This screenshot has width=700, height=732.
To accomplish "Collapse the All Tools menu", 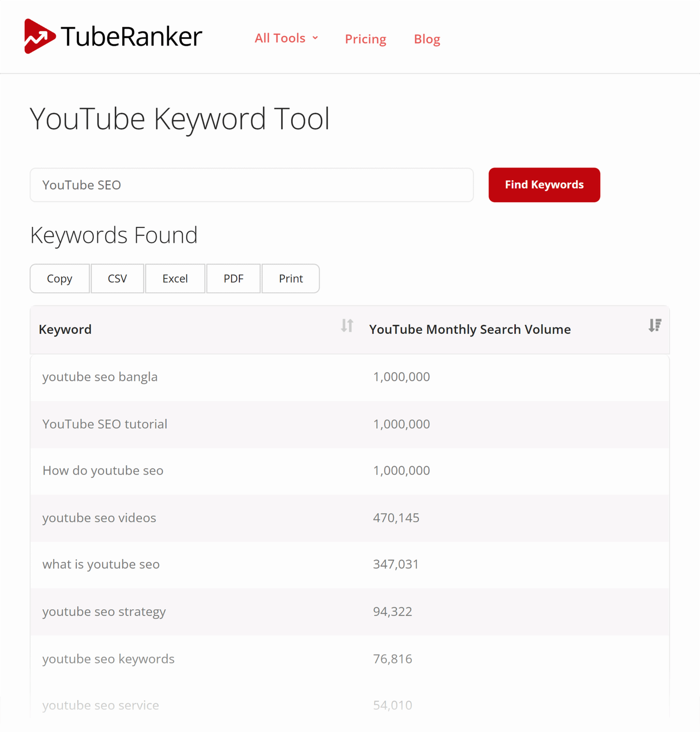I will click(287, 38).
